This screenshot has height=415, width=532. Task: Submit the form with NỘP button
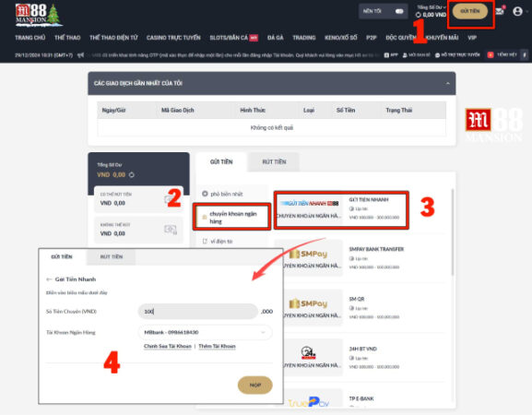coord(255,385)
